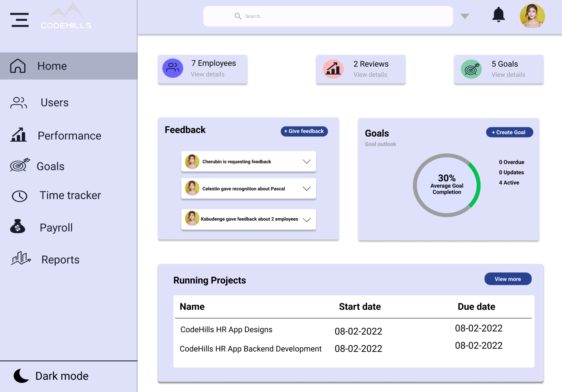Select the Reports graph icon
562x392 pixels.
click(x=20, y=259)
